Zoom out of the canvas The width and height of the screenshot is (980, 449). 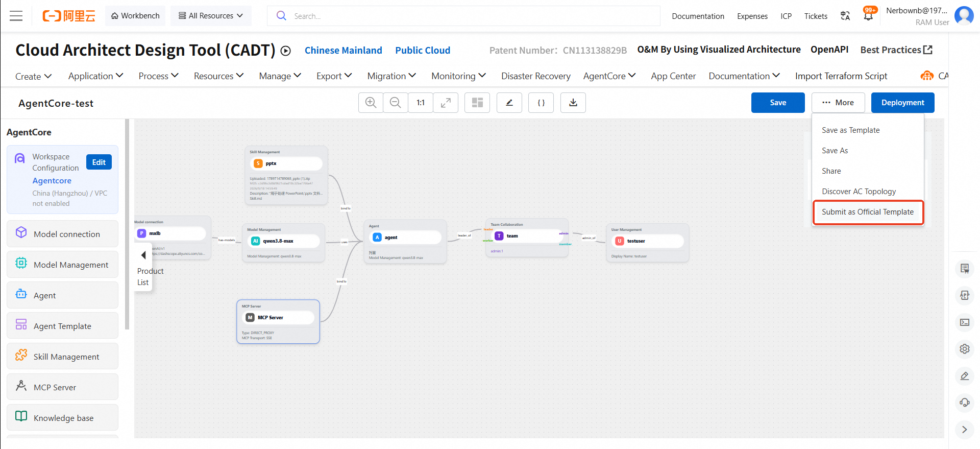(396, 103)
